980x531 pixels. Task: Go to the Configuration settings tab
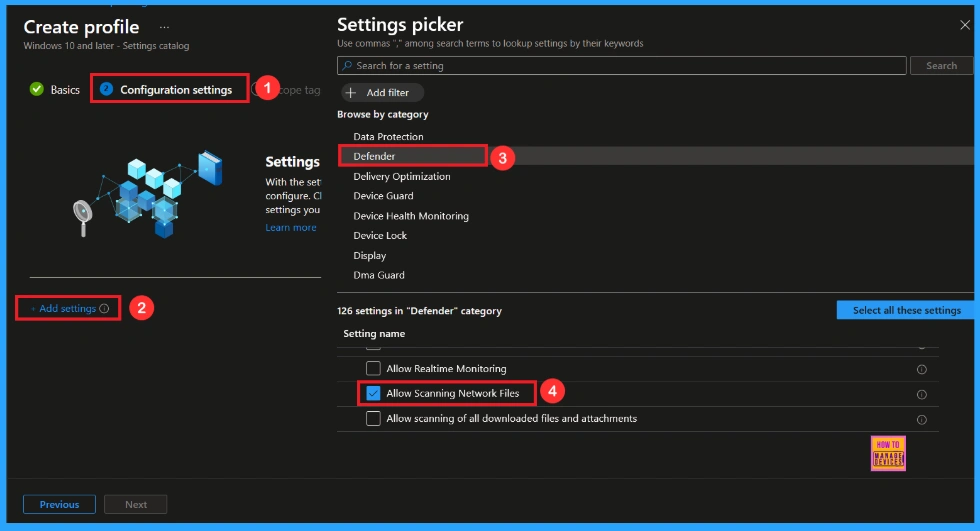tap(175, 90)
